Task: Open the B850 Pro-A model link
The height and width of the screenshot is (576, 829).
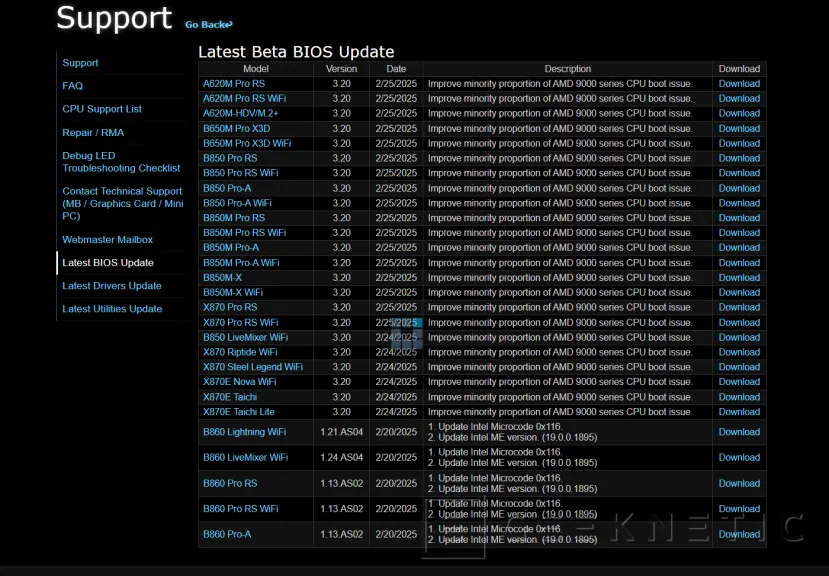Action: (x=227, y=188)
